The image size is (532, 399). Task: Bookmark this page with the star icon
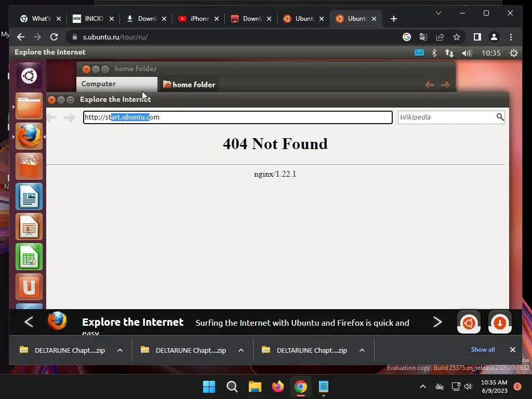coord(457,37)
